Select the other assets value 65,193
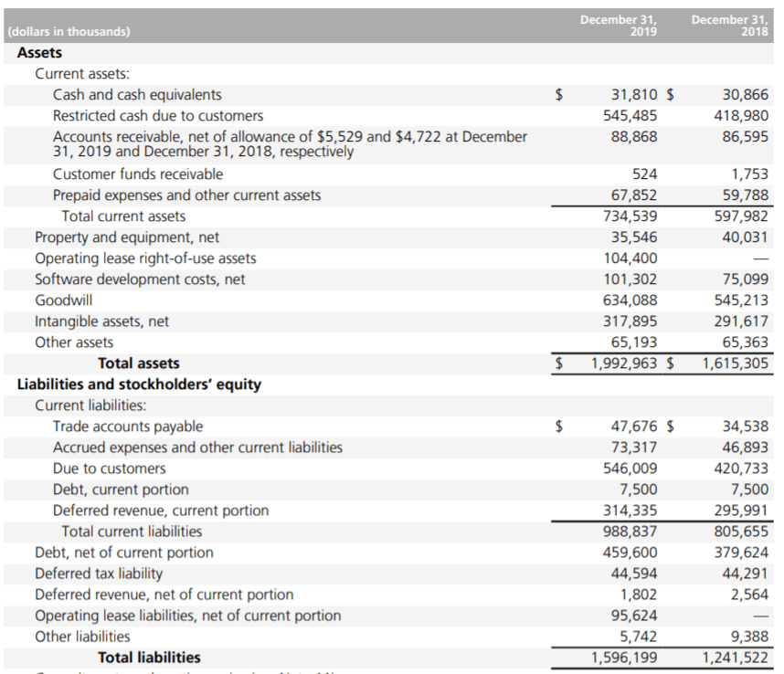Image resolution: width=784 pixels, height=674 pixels. coord(634,342)
